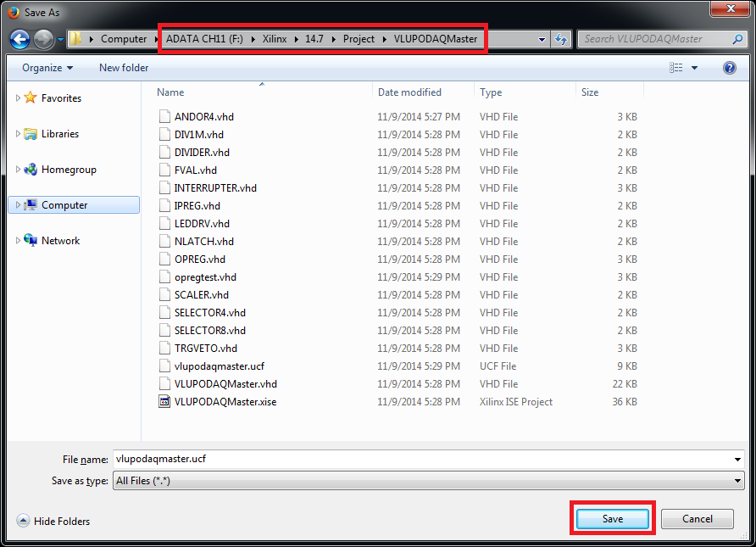Select file VLUPODAQMaster.vhd

pos(225,384)
